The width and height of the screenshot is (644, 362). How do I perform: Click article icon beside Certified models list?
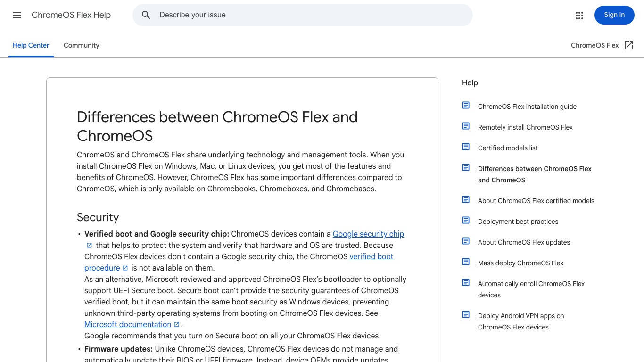coord(466,147)
